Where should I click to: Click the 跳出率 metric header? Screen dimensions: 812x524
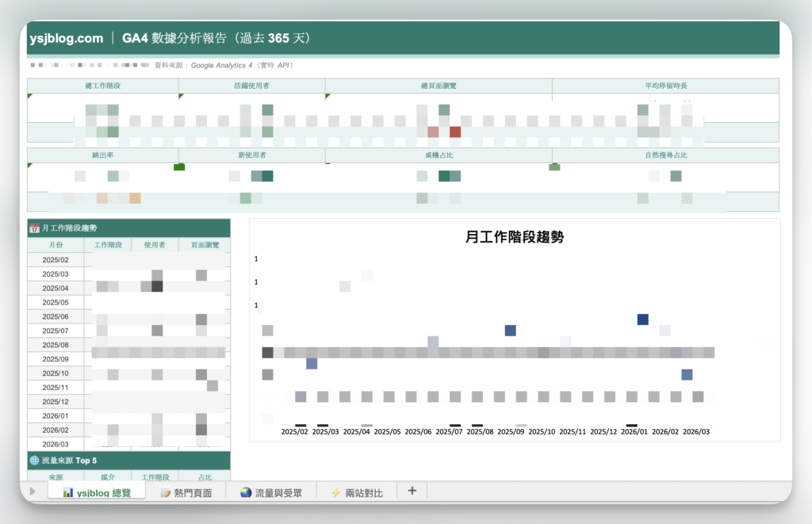(x=102, y=155)
